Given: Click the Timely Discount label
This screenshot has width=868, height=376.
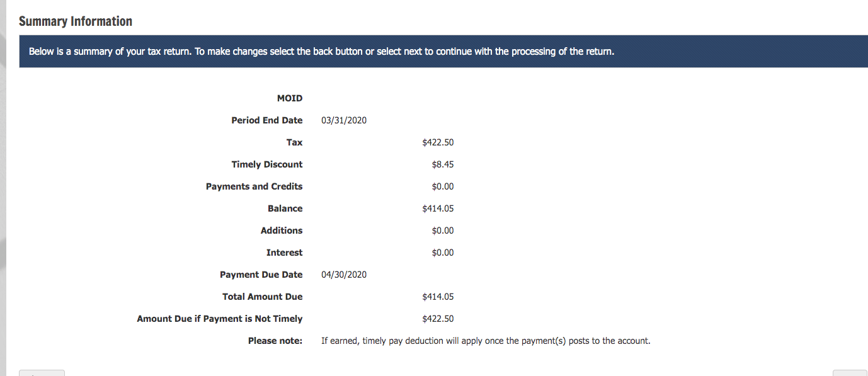Looking at the screenshot, I should (267, 164).
